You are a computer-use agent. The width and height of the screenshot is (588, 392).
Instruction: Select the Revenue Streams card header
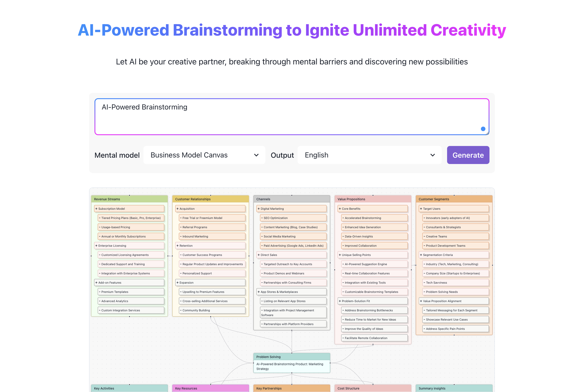pyautogui.click(x=129, y=199)
